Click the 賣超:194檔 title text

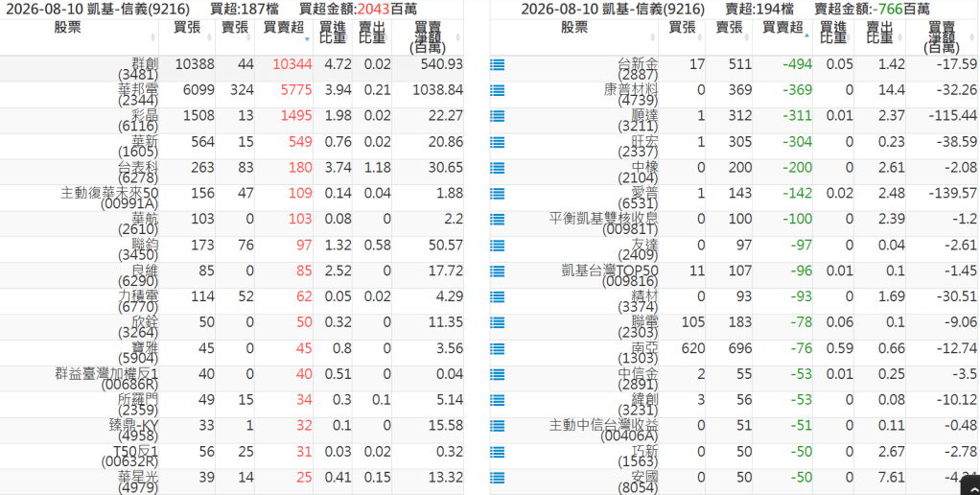(759, 10)
